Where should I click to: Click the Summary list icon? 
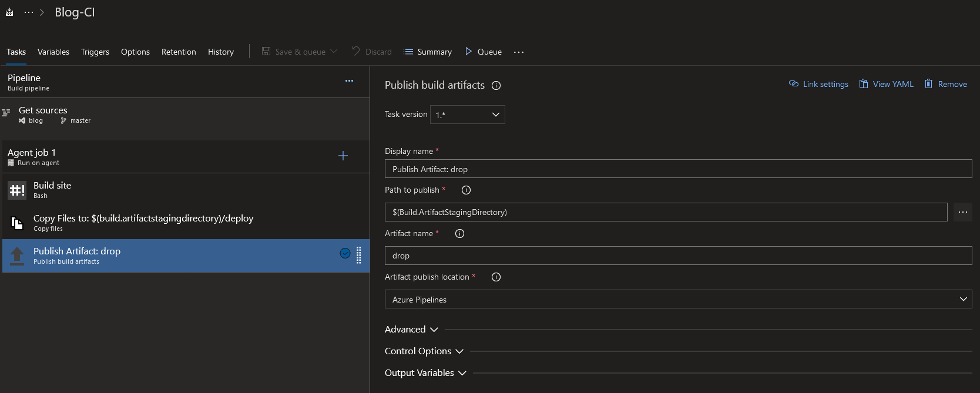click(408, 52)
